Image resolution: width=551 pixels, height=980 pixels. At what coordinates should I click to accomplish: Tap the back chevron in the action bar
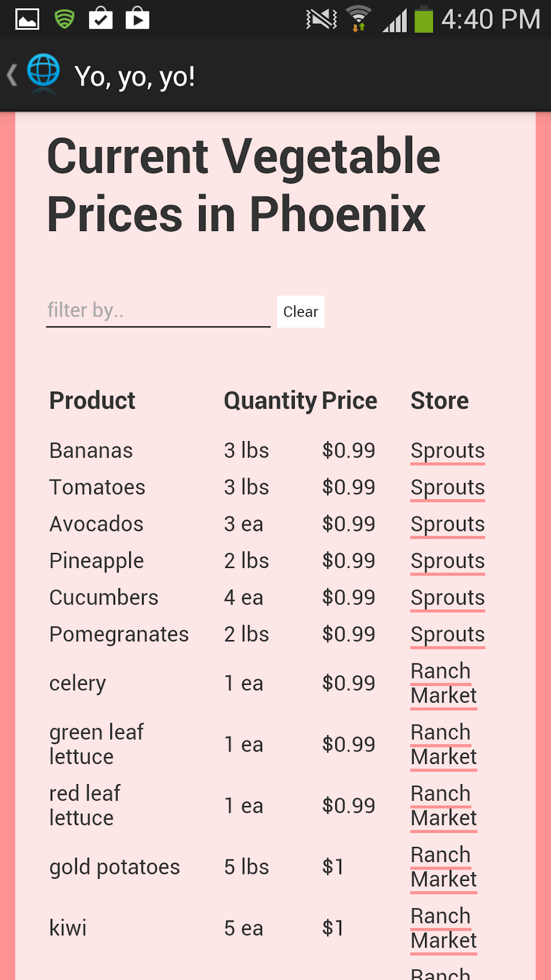(x=12, y=75)
